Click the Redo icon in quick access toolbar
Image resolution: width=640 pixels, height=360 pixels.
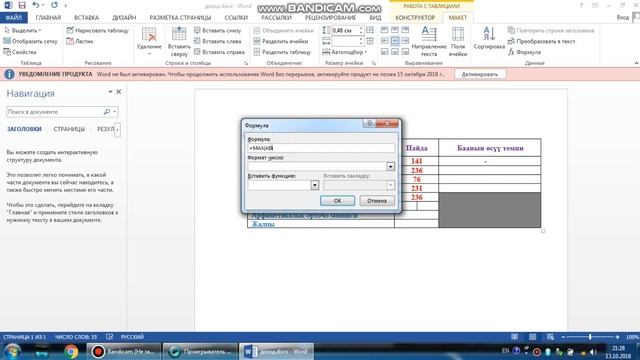coord(54,5)
